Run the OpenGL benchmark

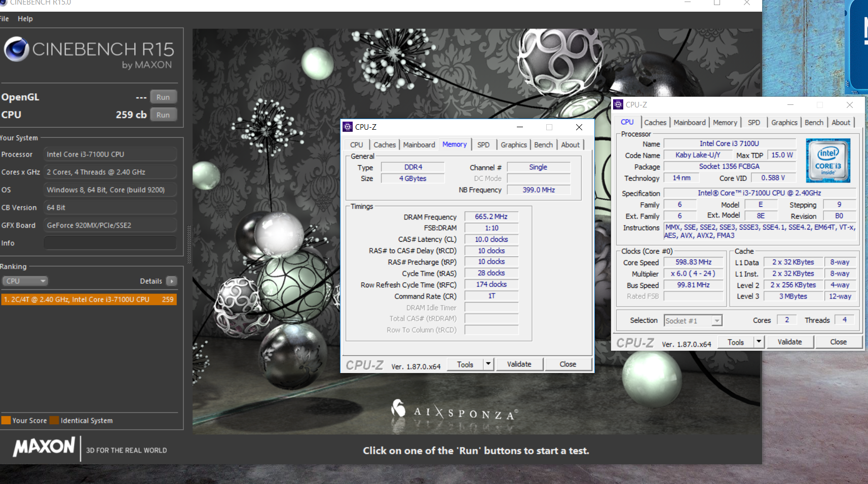(163, 97)
